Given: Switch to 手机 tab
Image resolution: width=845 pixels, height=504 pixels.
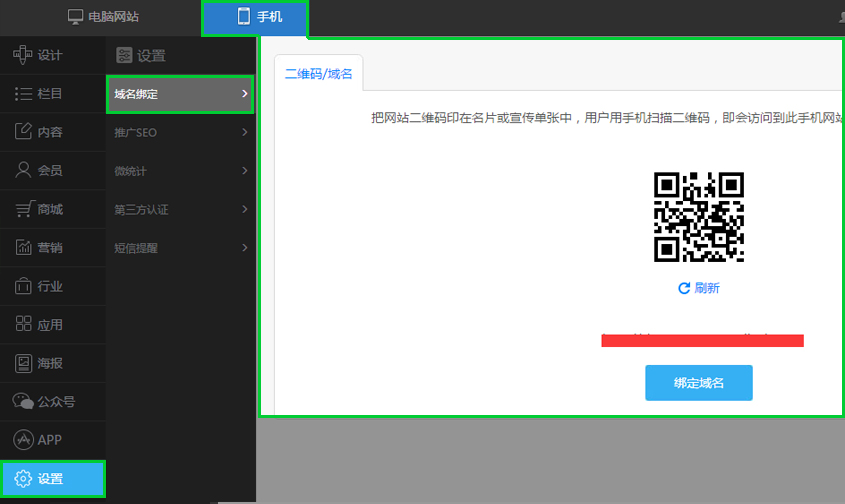Looking at the screenshot, I should click(x=255, y=18).
